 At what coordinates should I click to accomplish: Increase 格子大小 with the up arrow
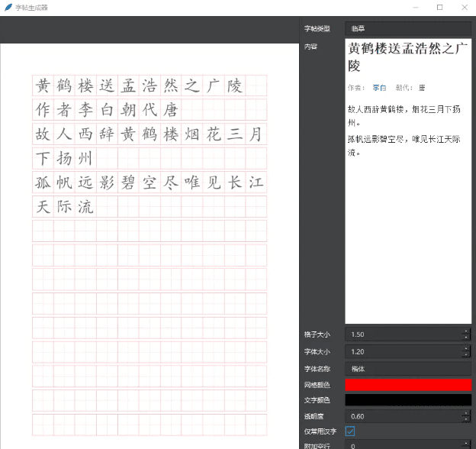coord(466,331)
